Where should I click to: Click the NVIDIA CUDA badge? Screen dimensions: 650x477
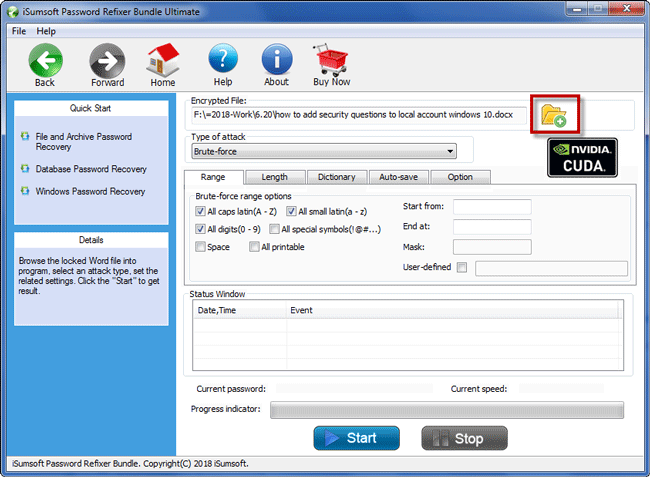click(583, 158)
